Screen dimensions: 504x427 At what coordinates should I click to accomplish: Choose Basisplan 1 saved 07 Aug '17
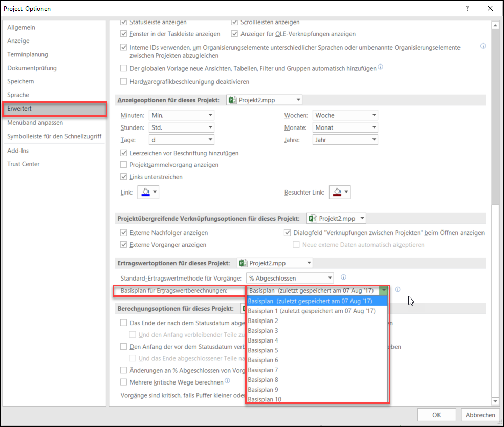[312, 311]
